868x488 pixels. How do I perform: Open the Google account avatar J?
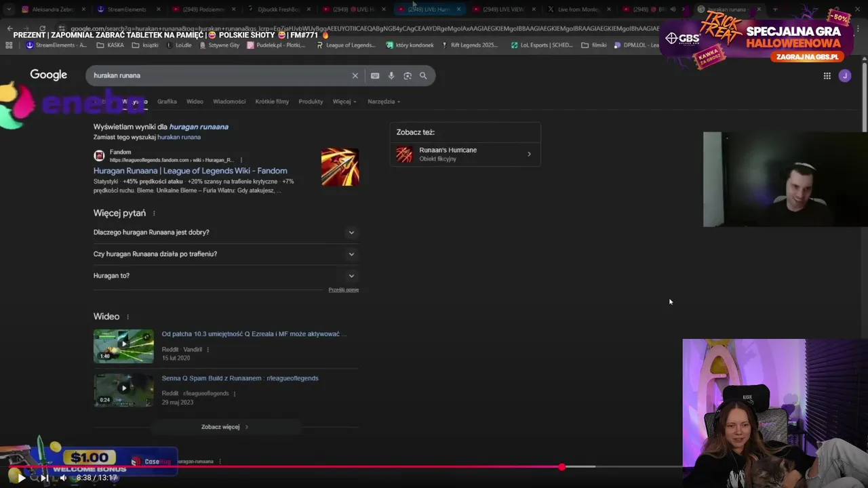[844, 76]
